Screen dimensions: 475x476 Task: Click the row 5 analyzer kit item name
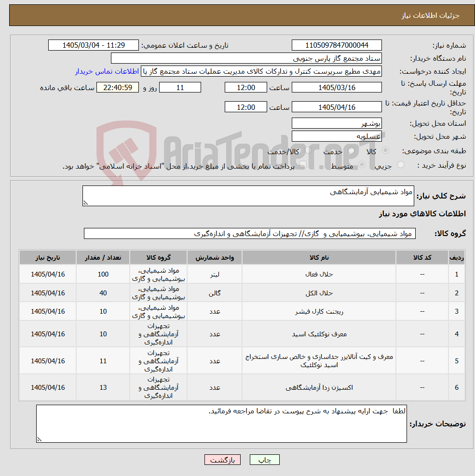click(x=319, y=361)
